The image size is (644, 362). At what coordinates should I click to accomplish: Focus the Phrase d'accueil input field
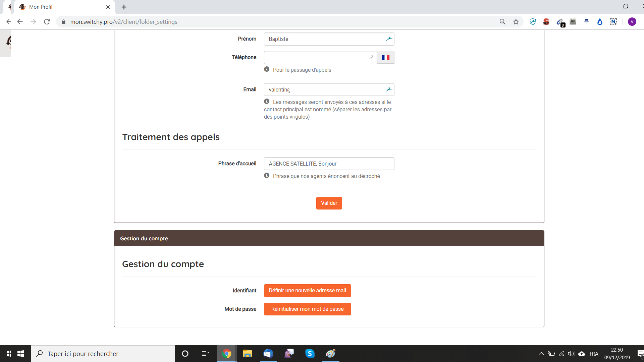[x=329, y=164]
